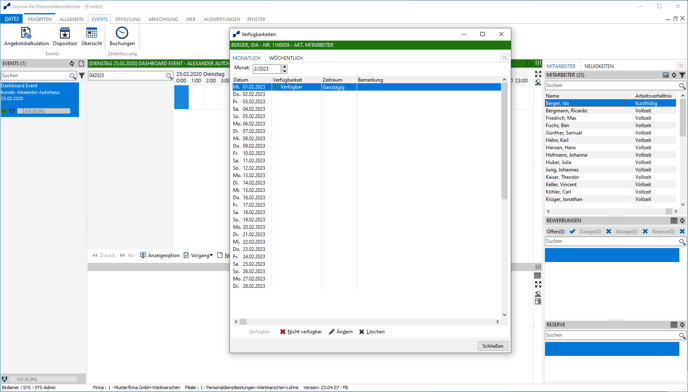Click the Monat input field
This screenshot has height=392, width=688.
(267, 69)
